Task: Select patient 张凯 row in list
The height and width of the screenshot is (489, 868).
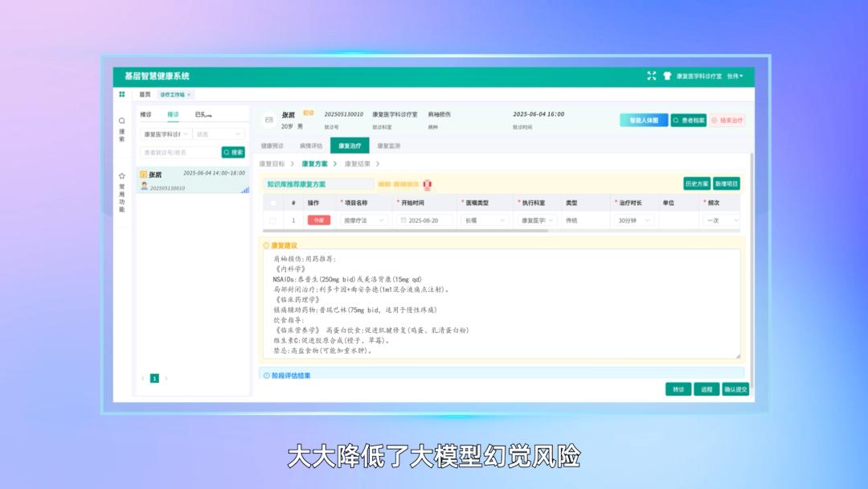Action: point(193,180)
